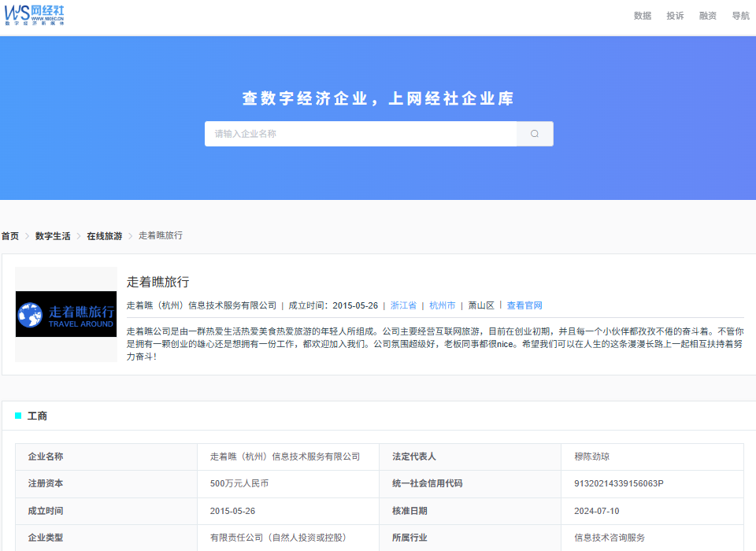
Task: Click the 查看官网 link
Action: pyautogui.click(x=524, y=305)
